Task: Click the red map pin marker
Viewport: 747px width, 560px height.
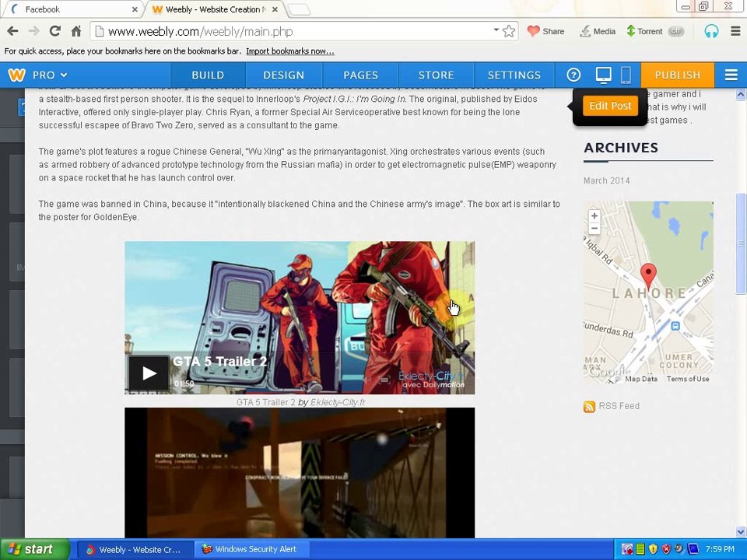Action: point(648,275)
